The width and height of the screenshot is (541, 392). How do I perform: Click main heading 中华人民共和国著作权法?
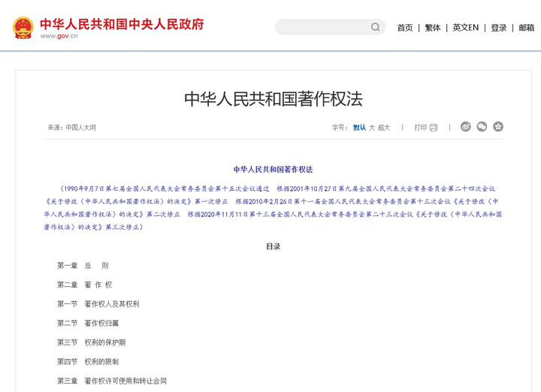[x=274, y=99]
